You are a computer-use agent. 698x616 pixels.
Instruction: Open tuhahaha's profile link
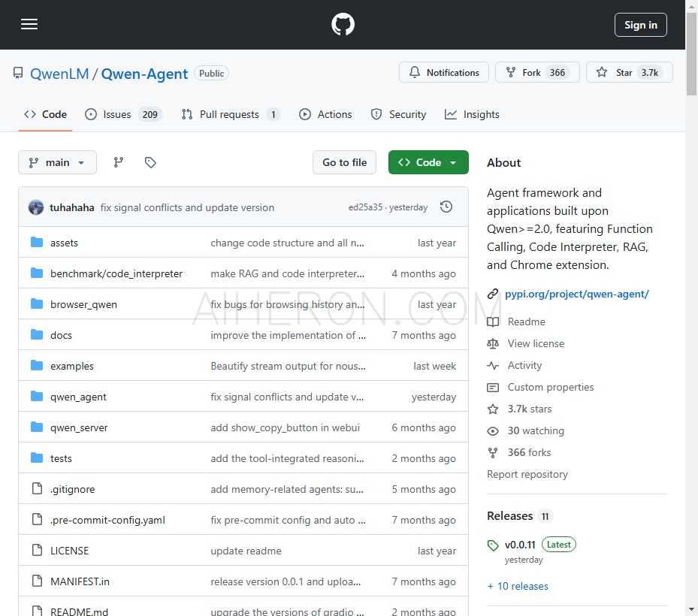71,208
